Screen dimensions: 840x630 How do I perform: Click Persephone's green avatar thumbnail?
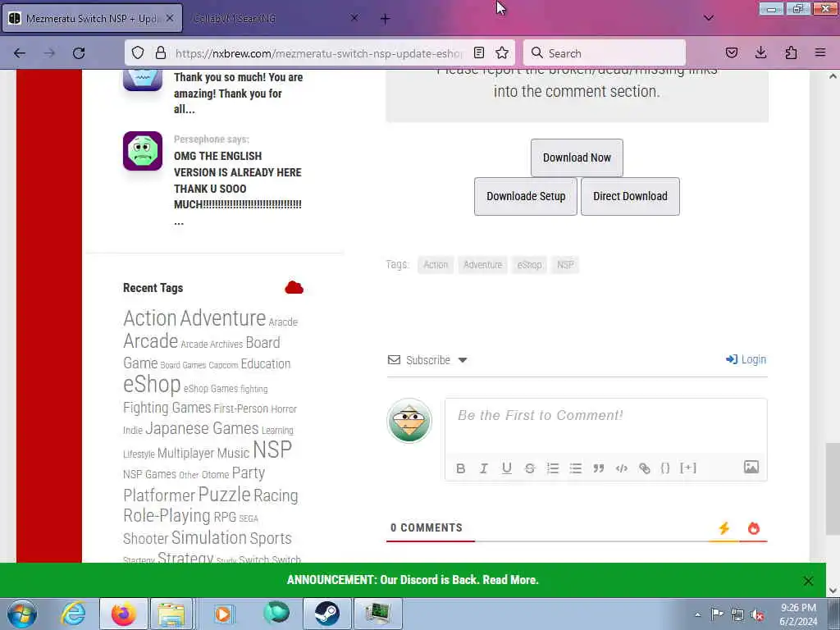pyautogui.click(x=143, y=151)
